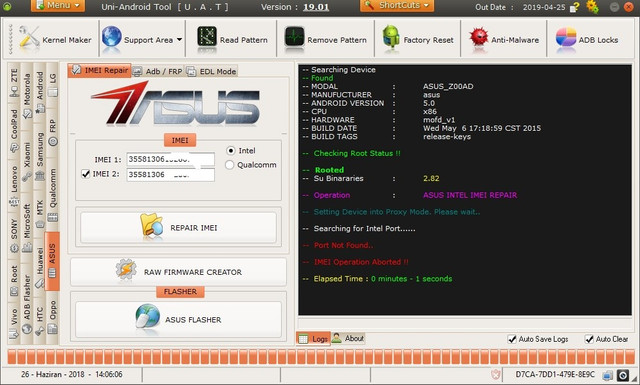Open settings via the gears icon
The height and width of the screenshot is (385, 640).
click(x=592, y=7)
